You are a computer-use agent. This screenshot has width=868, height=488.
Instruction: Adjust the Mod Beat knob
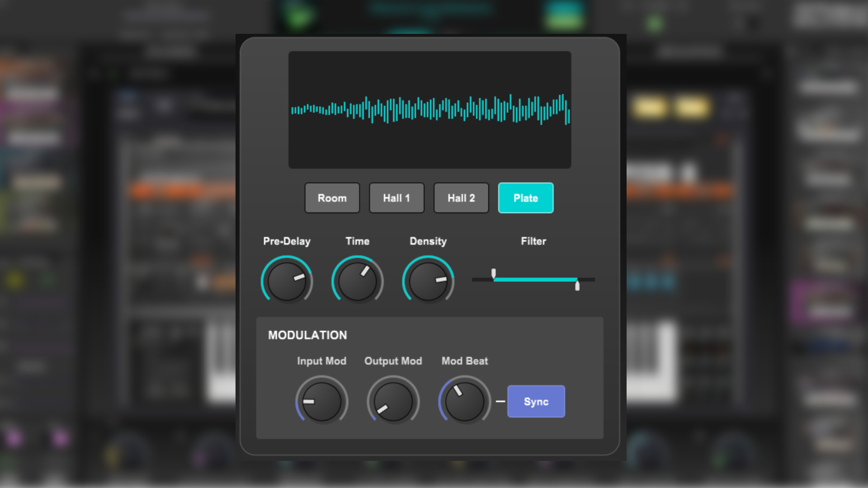coord(464,401)
